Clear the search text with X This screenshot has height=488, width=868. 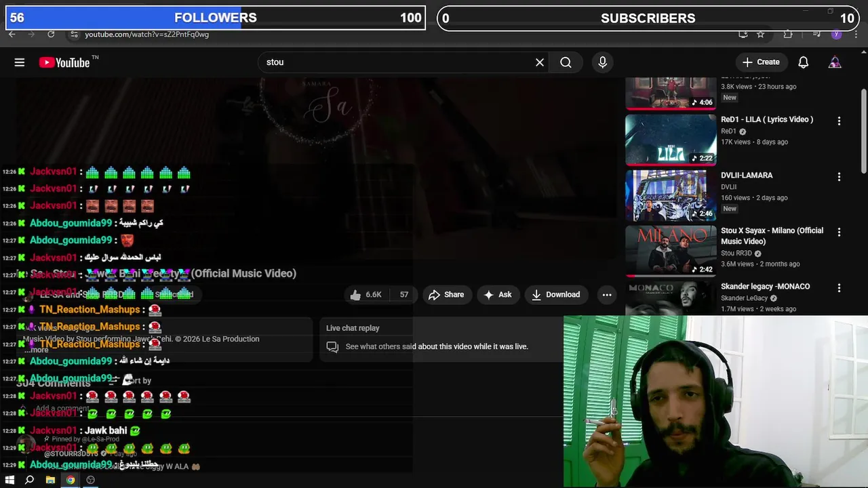click(540, 62)
